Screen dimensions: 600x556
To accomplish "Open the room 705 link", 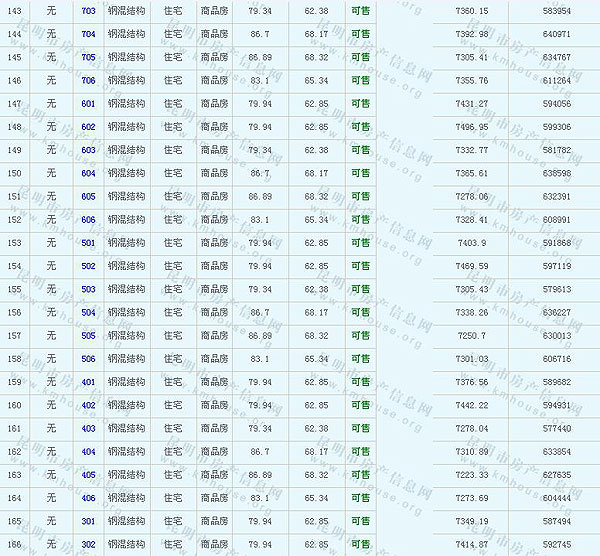I will pyautogui.click(x=88, y=57).
